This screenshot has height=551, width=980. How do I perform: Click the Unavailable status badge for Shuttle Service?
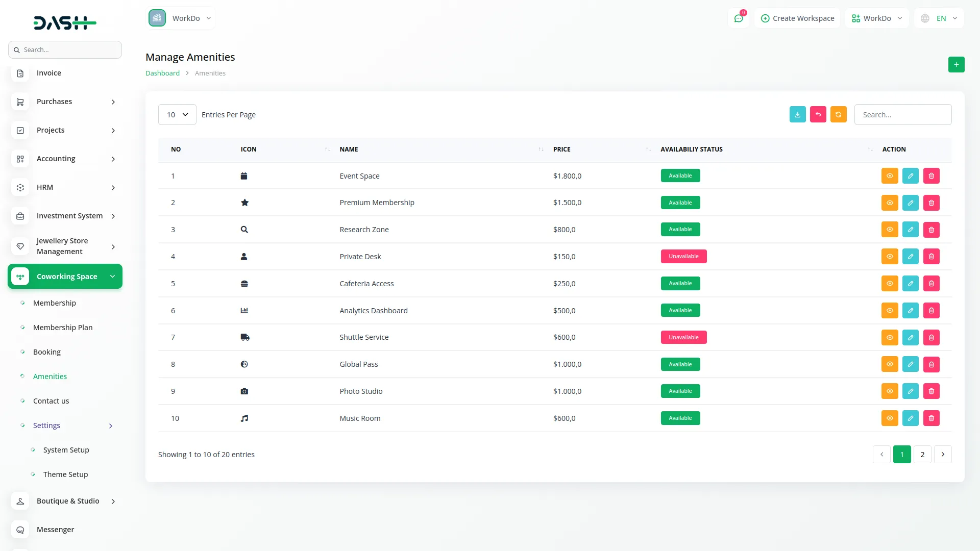coord(683,337)
